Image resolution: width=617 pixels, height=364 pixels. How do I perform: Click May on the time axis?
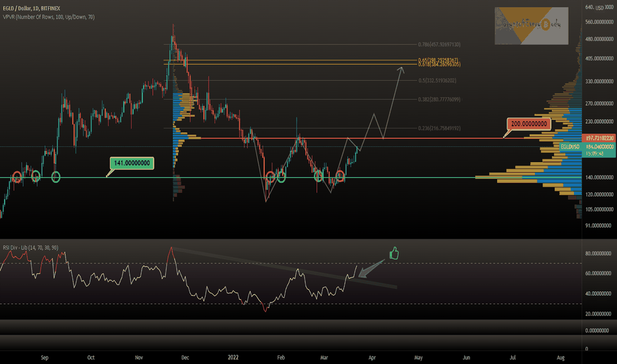[x=418, y=357]
